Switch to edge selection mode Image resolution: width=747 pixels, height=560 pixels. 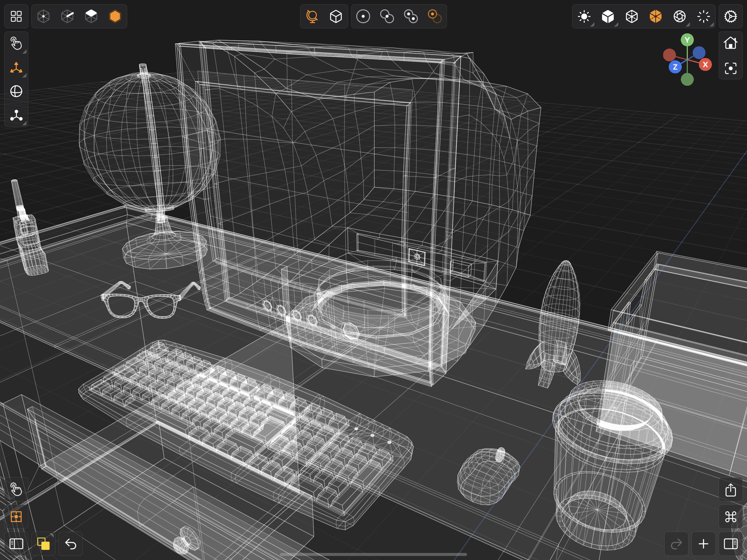[x=68, y=16]
